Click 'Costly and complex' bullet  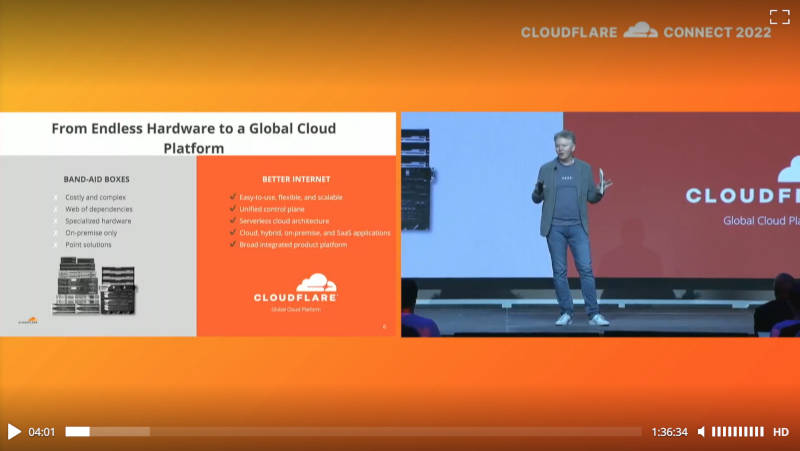coord(95,197)
